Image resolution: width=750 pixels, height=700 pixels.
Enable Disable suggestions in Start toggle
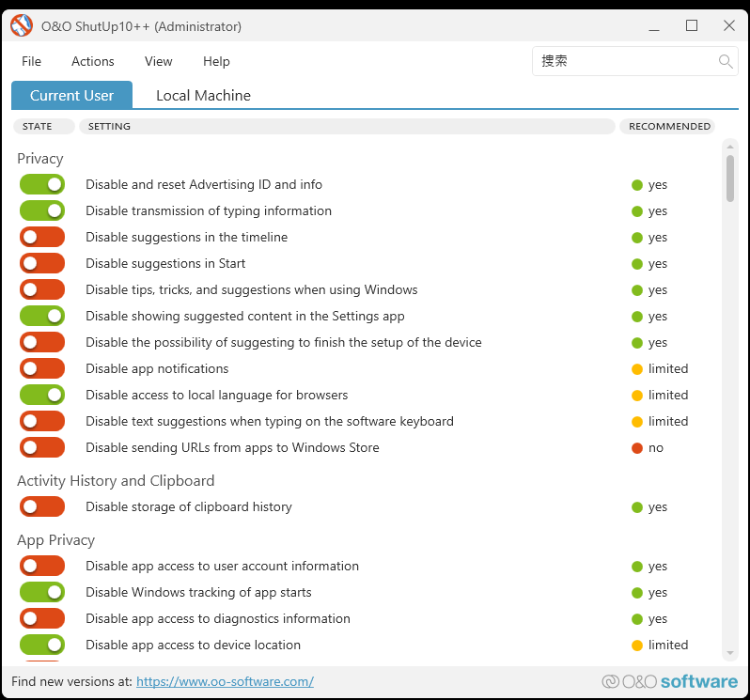click(x=42, y=264)
